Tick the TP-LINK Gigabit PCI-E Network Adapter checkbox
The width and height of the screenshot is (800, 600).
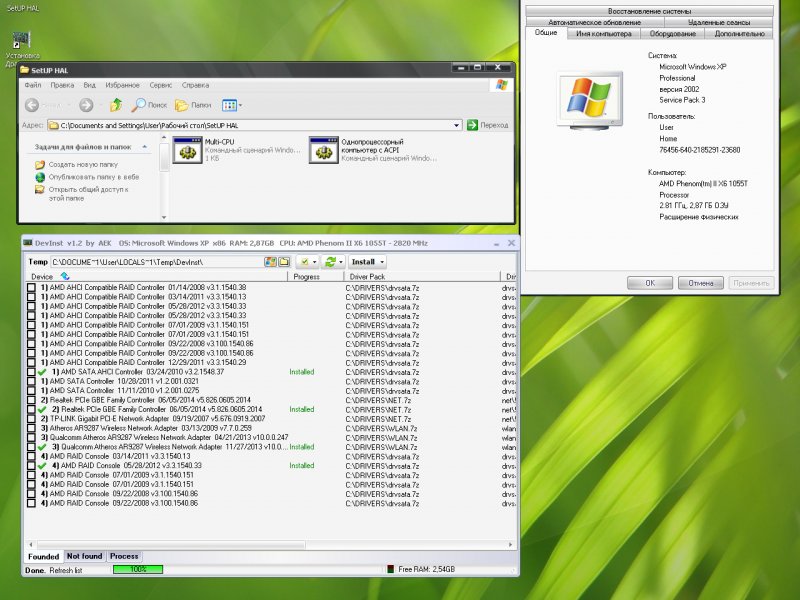click(x=31, y=418)
